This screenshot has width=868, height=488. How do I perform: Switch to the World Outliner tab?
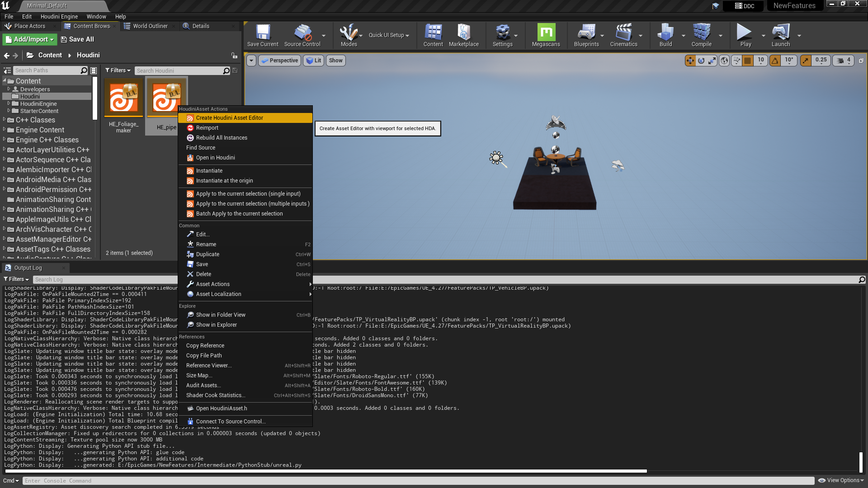point(149,26)
